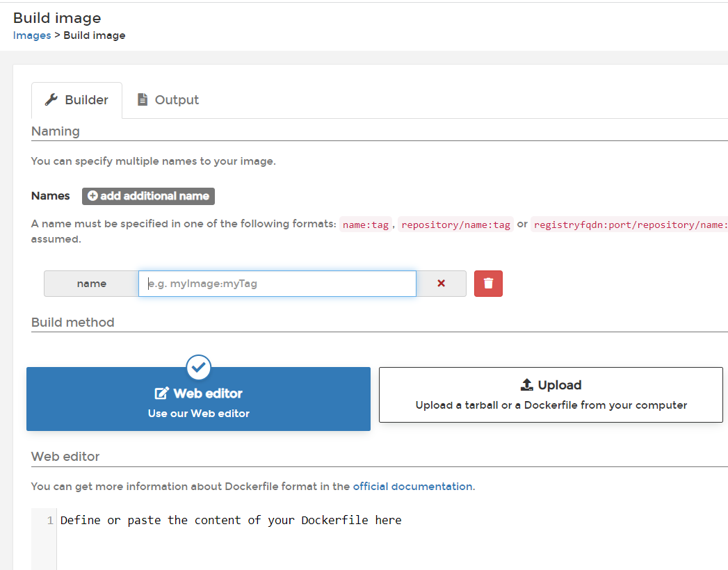
Task: Delete the name entry with trash icon
Action: tap(488, 284)
